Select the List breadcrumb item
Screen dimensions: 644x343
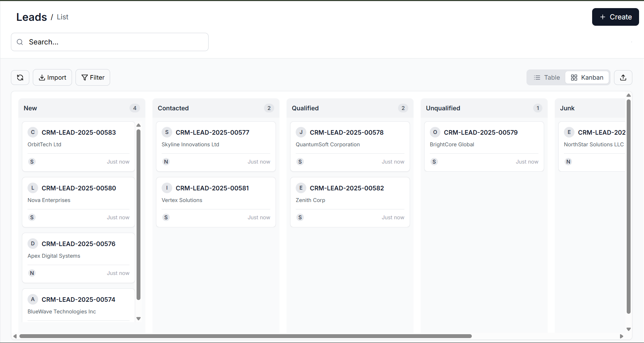[62, 17]
